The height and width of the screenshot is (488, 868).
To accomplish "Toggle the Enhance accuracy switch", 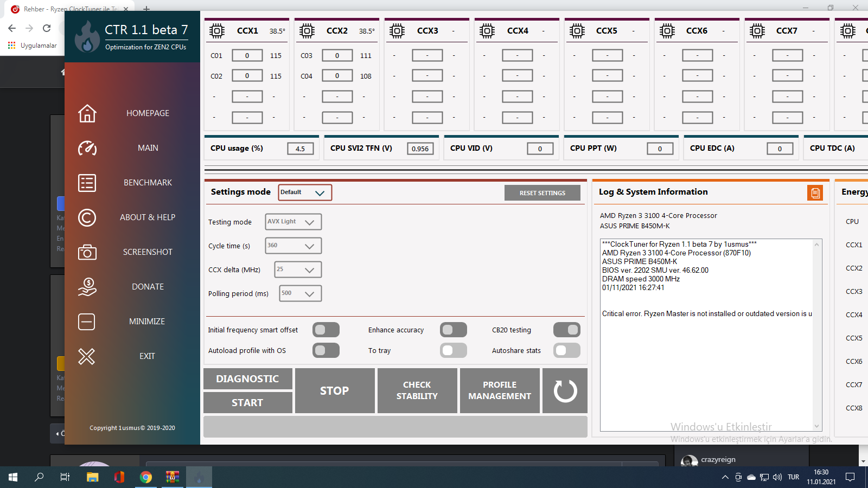I will click(x=454, y=330).
